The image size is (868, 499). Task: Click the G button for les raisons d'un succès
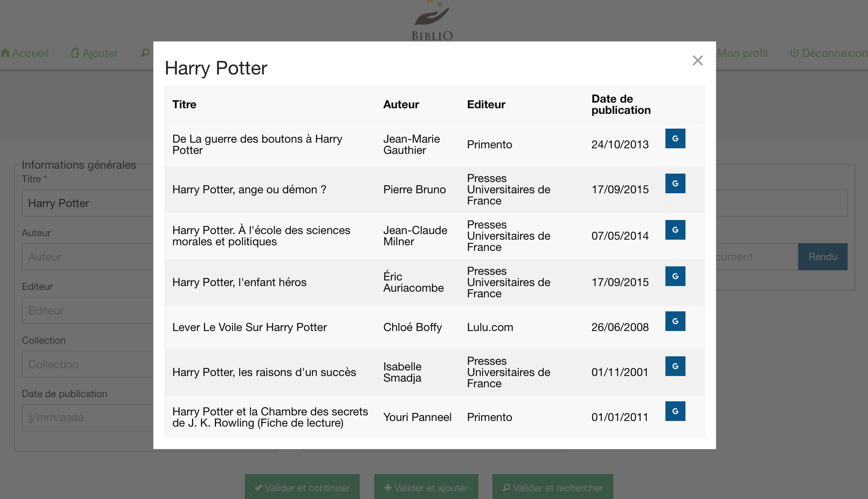[x=675, y=366]
